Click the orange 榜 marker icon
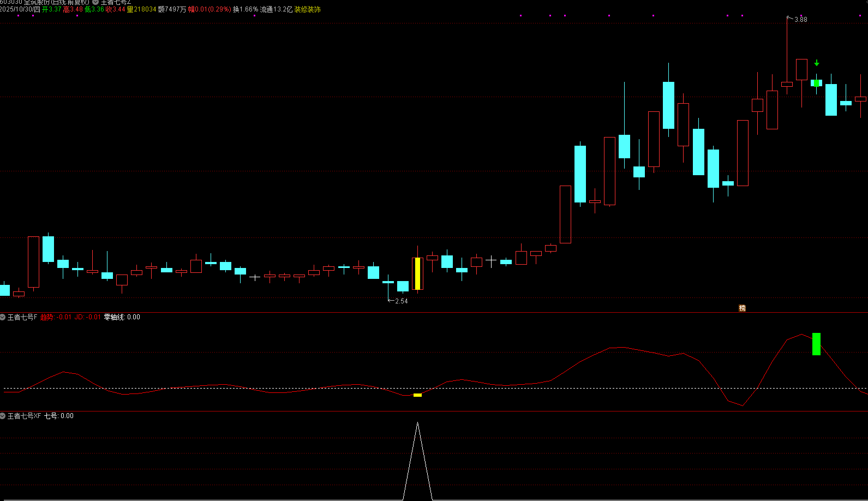The image size is (868, 501). pyautogui.click(x=742, y=308)
